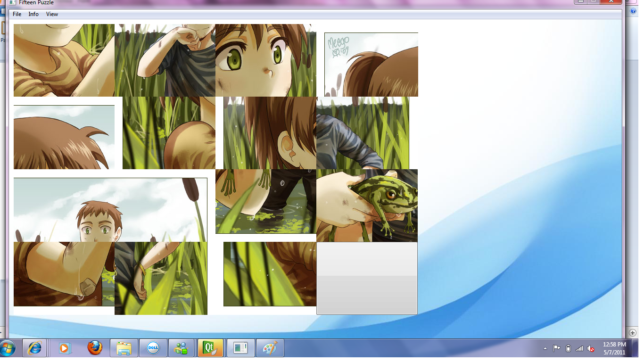Screen dimensions: 644x362
Task: Minimize the Fifteen Puzzle window
Action: point(581,2)
